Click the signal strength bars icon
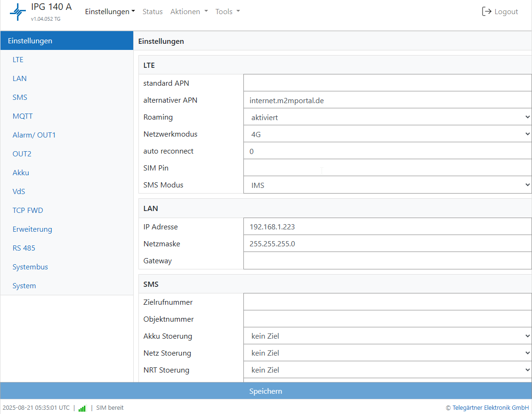532x414 pixels. point(82,408)
